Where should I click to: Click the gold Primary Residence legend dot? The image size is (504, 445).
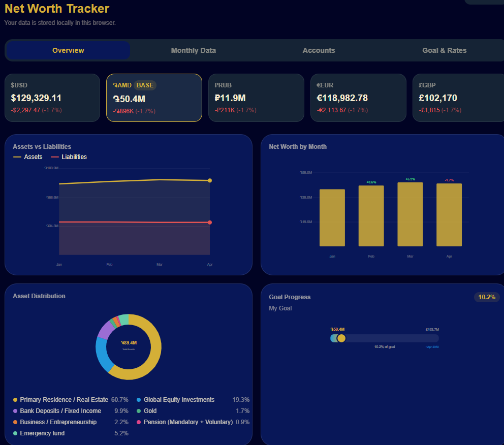[15, 400]
